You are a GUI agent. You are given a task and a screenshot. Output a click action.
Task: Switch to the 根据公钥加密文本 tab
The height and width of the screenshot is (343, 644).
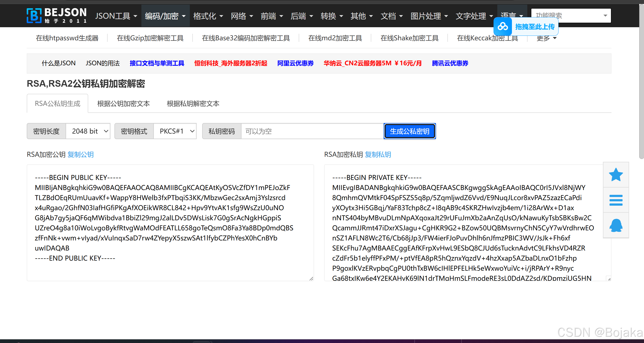coord(123,103)
